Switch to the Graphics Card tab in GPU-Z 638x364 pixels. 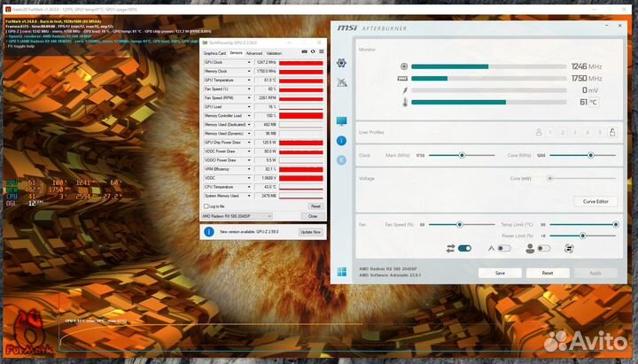tap(214, 53)
